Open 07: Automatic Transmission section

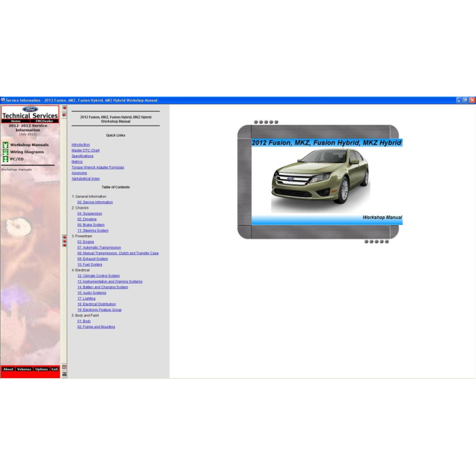click(x=99, y=248)
